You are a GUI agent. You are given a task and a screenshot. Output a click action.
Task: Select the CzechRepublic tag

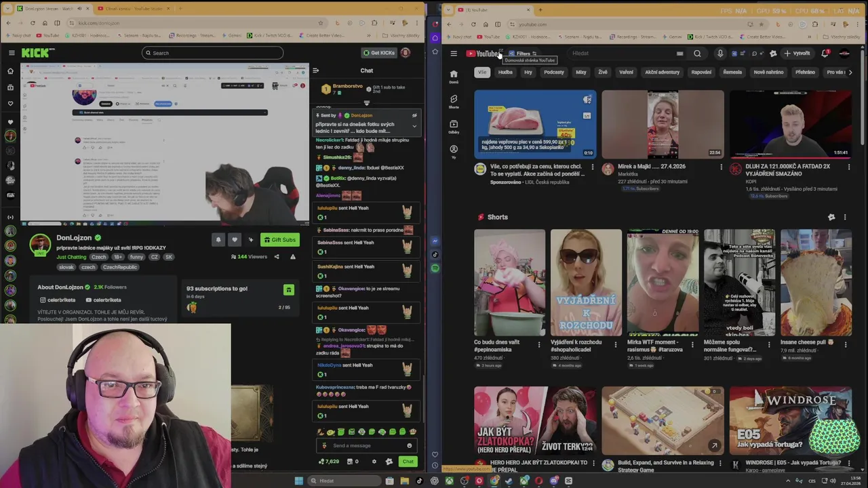click(x=120, y=267)
